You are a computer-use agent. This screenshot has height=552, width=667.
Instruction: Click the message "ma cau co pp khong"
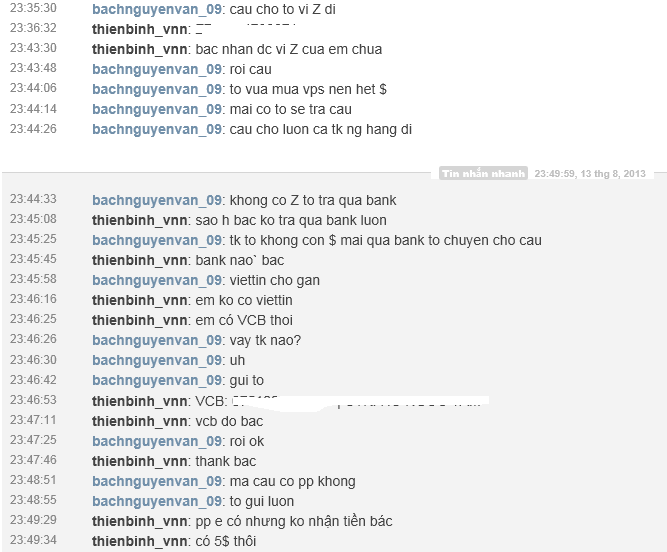tap(293, 481)
